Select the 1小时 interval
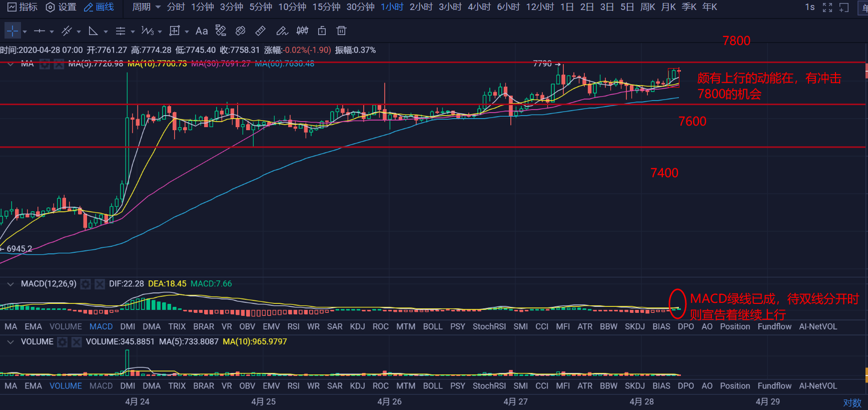The height and width of the screenshot is (410, 868). 392,7
